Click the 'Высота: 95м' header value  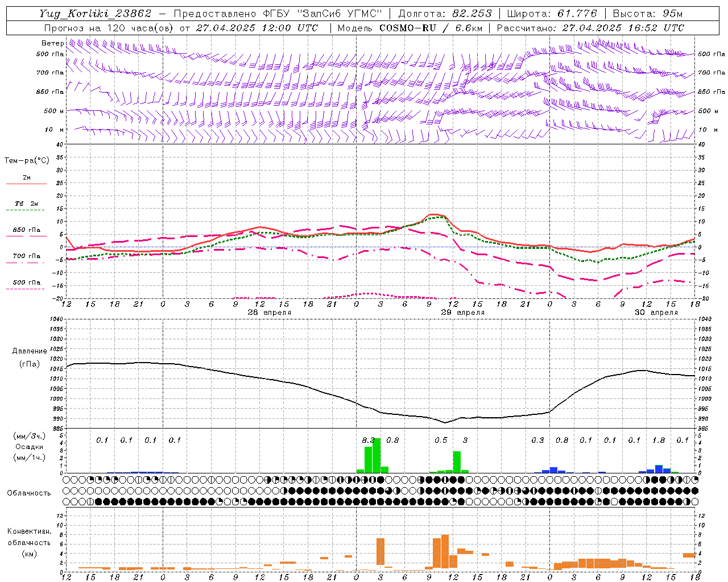(647, 14)
